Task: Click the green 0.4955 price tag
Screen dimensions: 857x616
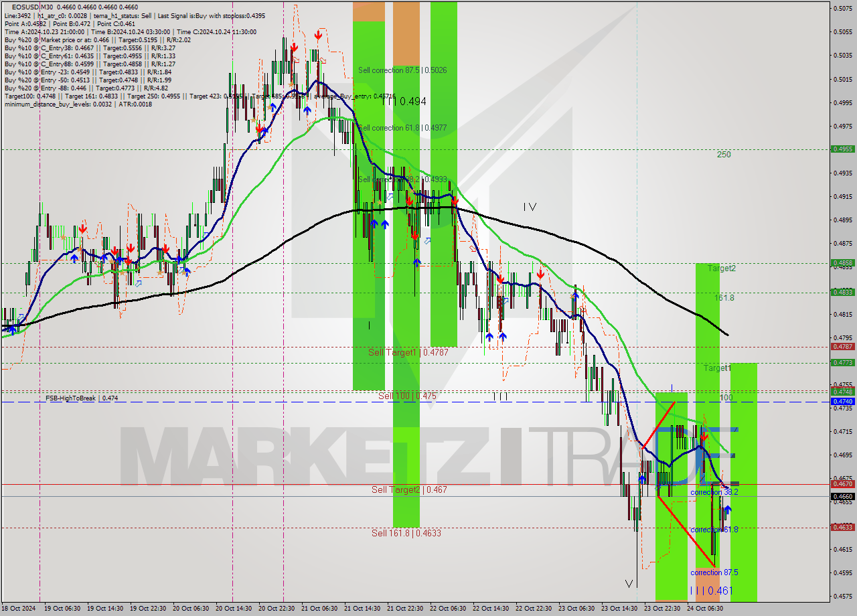Action: 842,149
